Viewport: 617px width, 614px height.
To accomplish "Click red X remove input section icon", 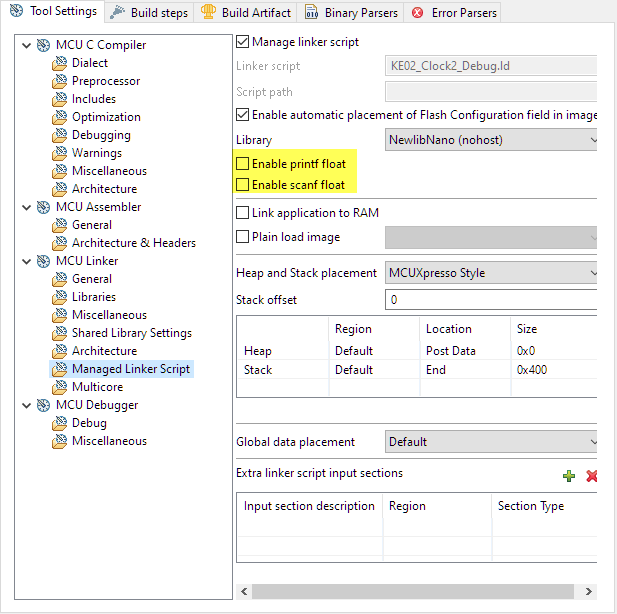I will click(x=591, y=476).
